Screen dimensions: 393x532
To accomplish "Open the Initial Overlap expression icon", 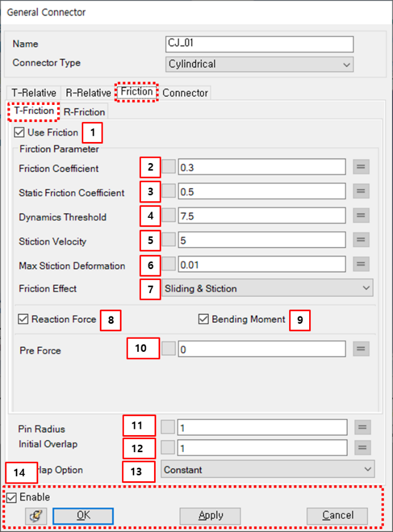I will point(362,448).
